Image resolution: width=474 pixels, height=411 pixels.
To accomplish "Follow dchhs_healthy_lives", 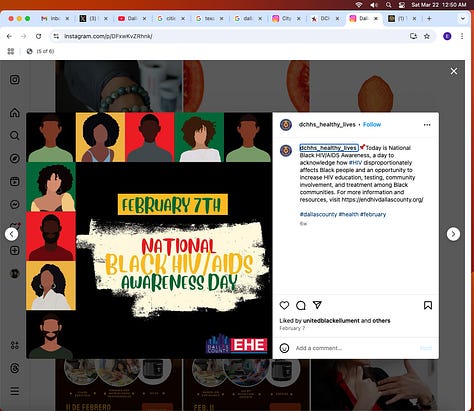I will click(x=372, y=125).
